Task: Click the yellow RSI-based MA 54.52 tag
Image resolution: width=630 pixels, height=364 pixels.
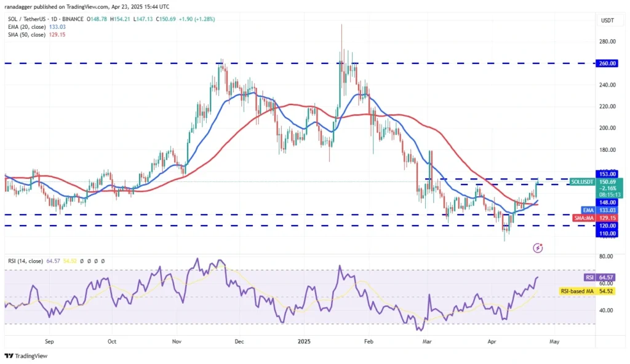Action: point(587,291)
